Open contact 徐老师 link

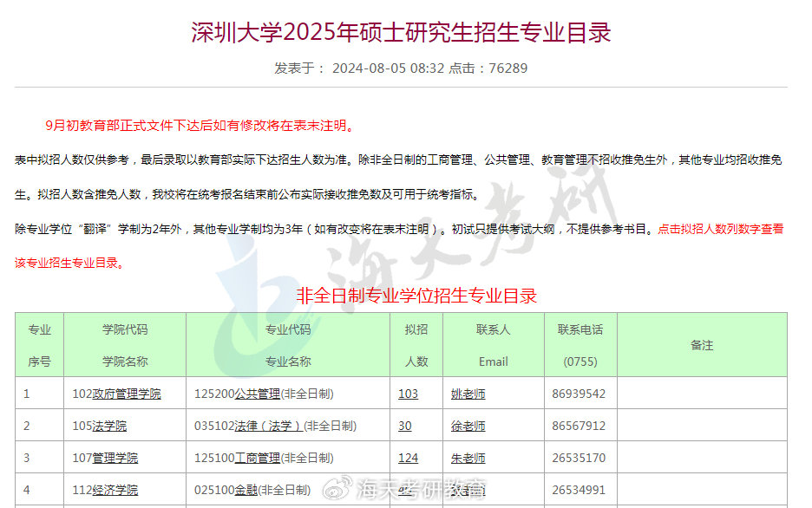click(468, 426)
